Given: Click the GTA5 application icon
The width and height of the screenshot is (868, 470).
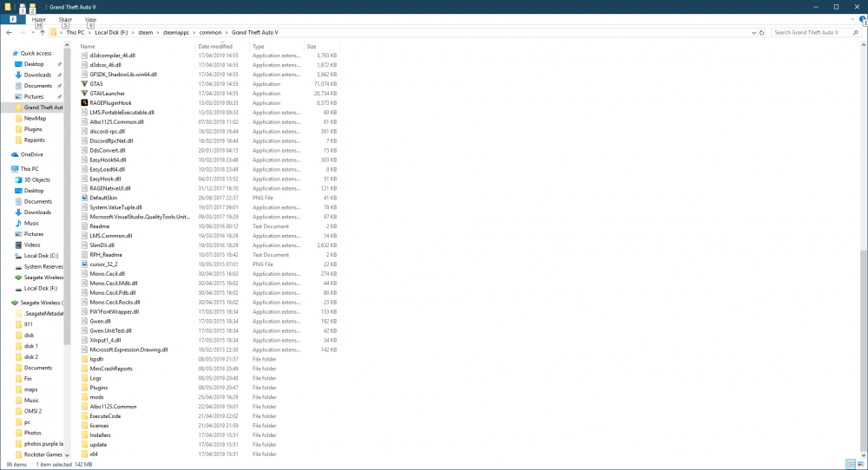Looking at the screenshot, I should click(85, 84).
